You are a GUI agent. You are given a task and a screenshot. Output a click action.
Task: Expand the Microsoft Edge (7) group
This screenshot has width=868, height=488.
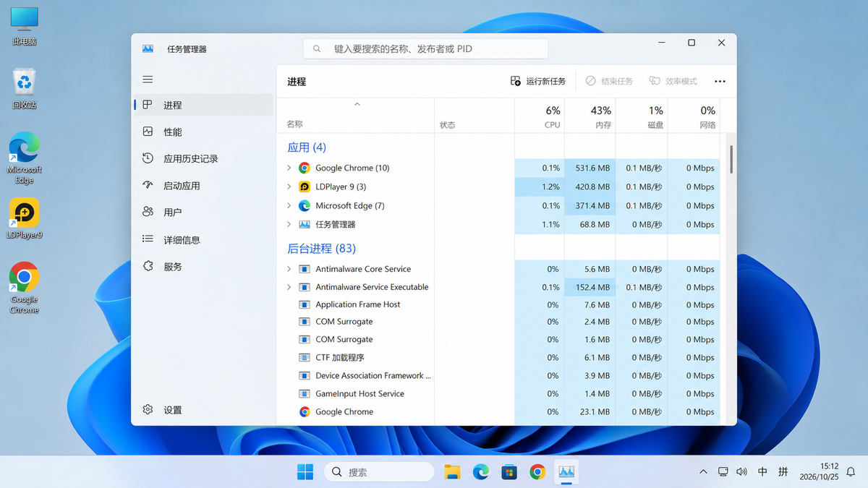289,205
